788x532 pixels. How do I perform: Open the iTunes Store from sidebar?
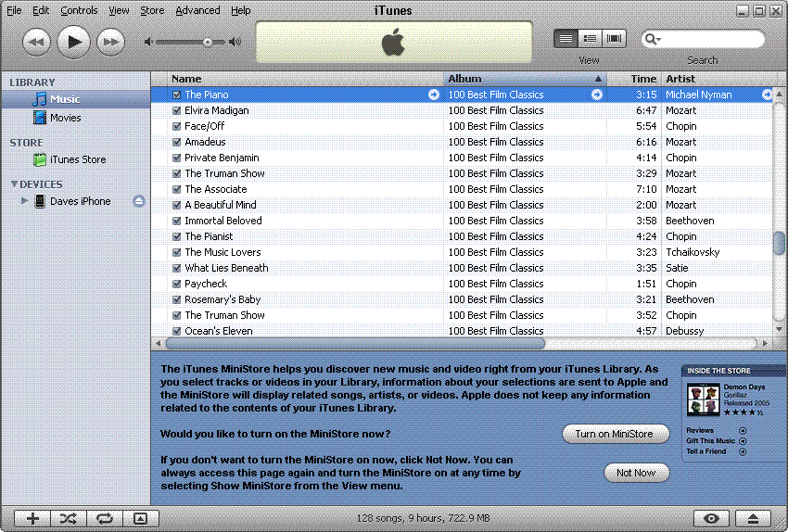[x=76, y=159]
